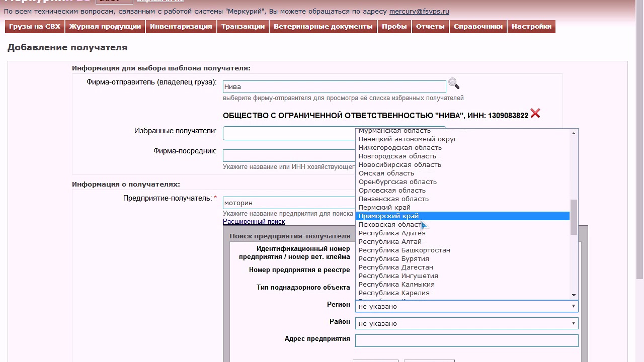Open the Справочники menu
Screen dimensions: 644x362
tap(478, 27)
